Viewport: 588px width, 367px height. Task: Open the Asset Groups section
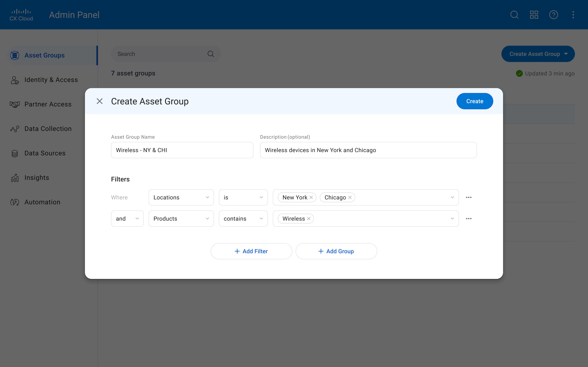pos(45,55)
